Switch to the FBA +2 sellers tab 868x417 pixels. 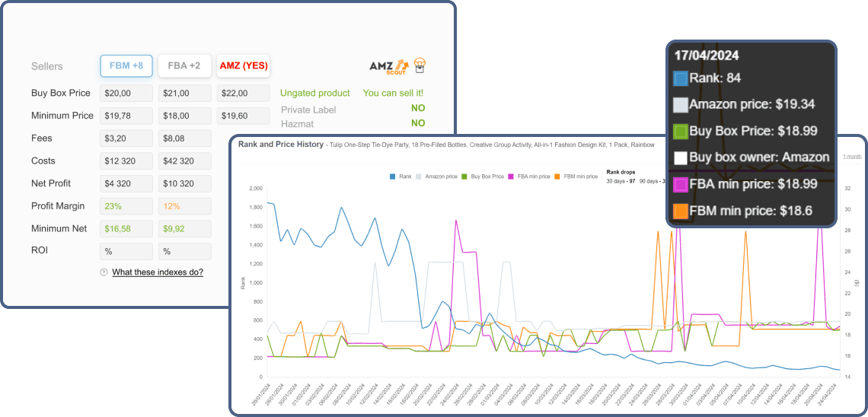(185, 65)
